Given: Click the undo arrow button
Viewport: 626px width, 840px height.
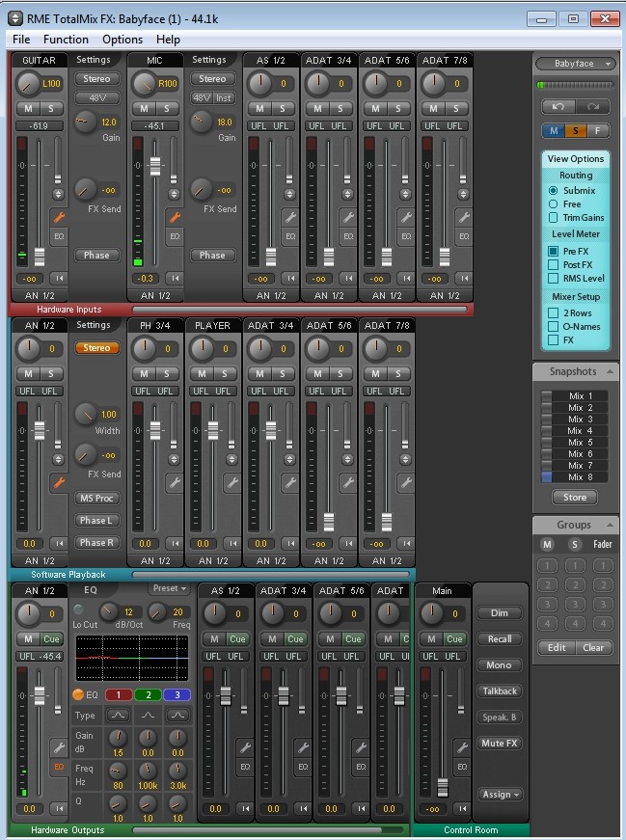Looking at the screenshot, I should (x=558, y=107).
